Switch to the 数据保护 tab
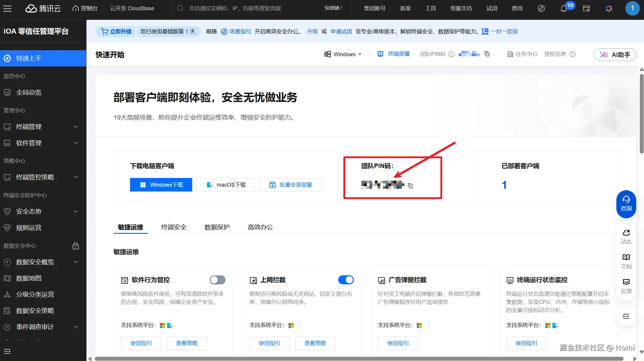Viewport: 644px width, 361px height. coord(217,227)
